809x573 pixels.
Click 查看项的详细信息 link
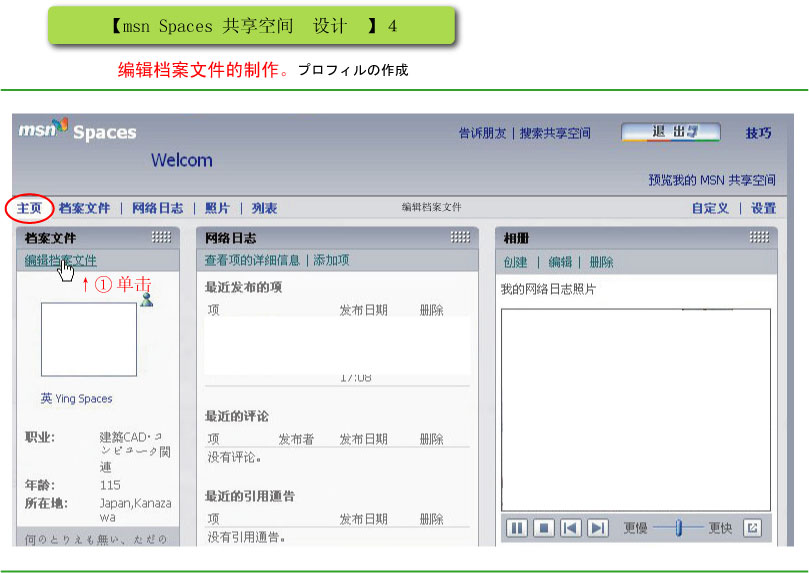click(252, 260)
